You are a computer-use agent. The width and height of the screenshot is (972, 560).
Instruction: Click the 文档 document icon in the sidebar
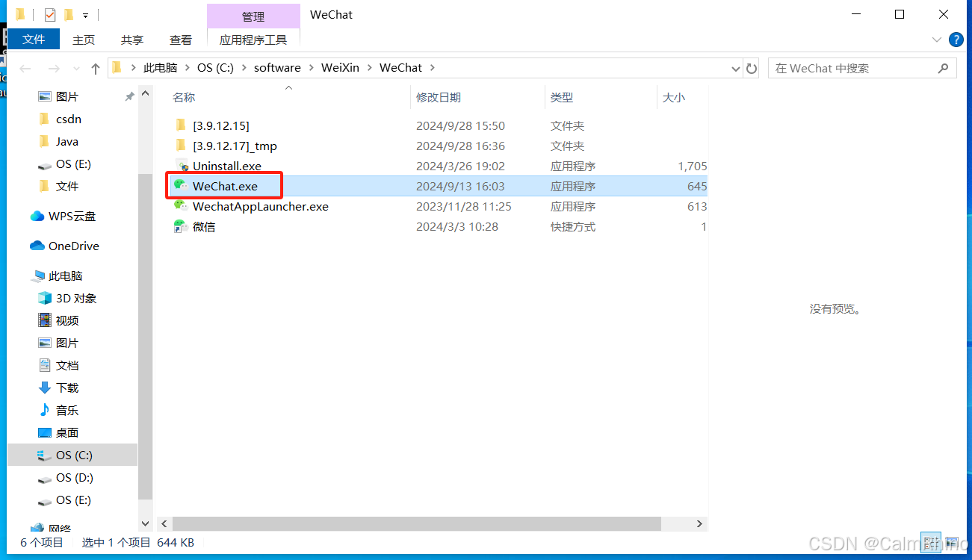click(x=45, y=365)
